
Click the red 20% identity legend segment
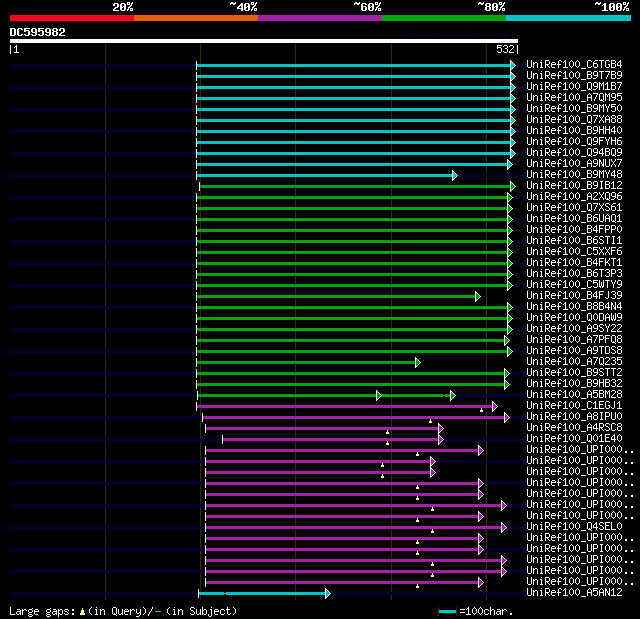72,18
